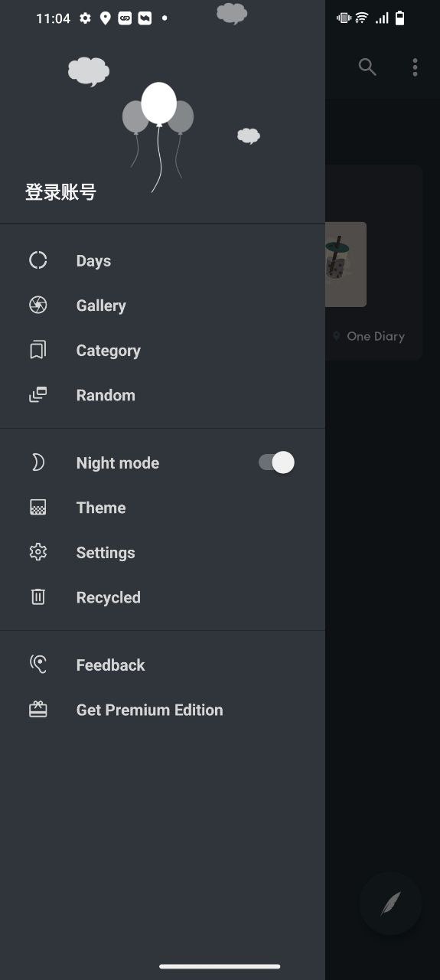Screen dimensions: 440x980
Task: Open the Theme palette icon
Action: click(x=38, y=507)
